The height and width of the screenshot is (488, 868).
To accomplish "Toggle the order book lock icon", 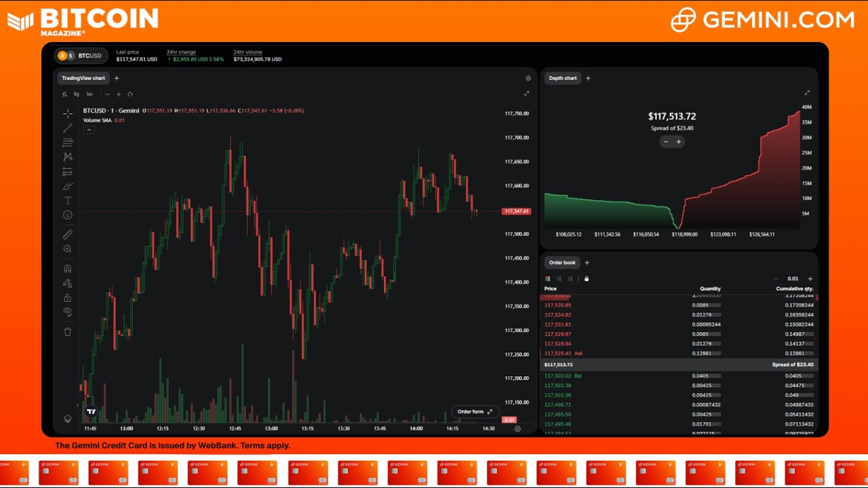I will [x=587, y=279].
